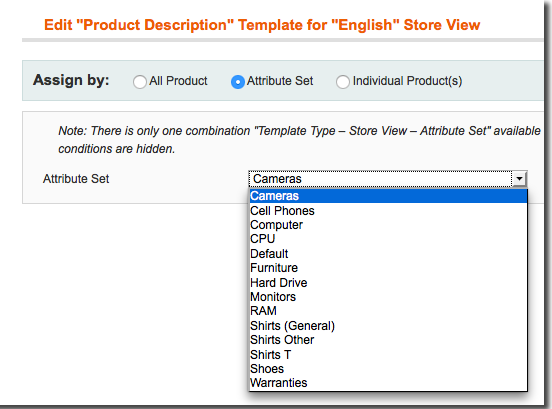Select the All Product radio button
The image size is (552, 409).
pyautogui.click(x=140, y=82)
